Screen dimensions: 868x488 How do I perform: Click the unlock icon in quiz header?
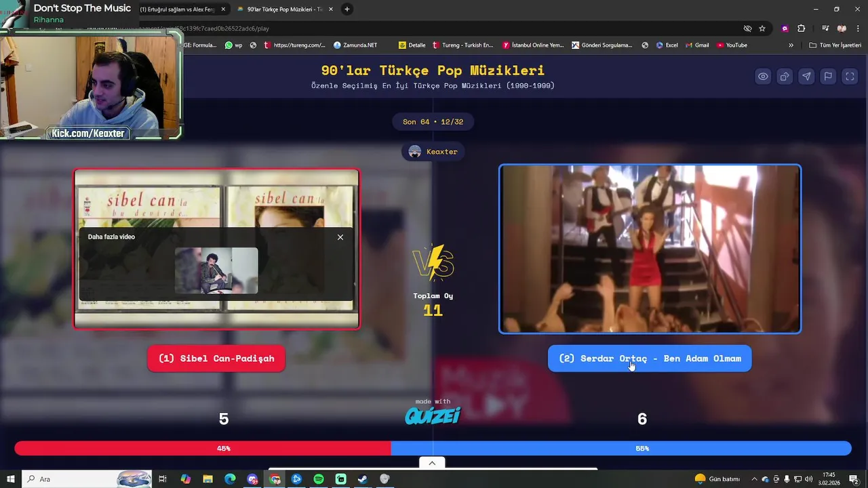click(x=785, y=77)
